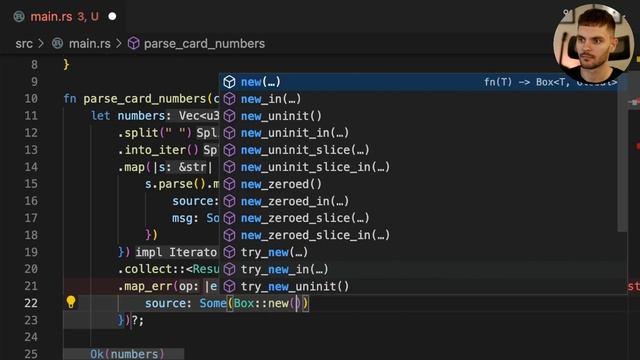Click the Rust icon in the breadcrumb
The width and height of the screenshot is (640, 360).
click(58, 43)
